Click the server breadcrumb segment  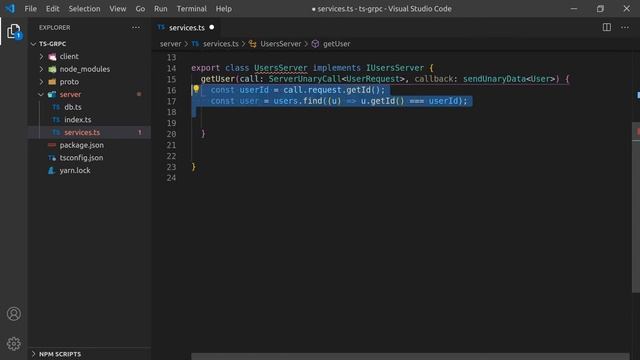point(170,44)
